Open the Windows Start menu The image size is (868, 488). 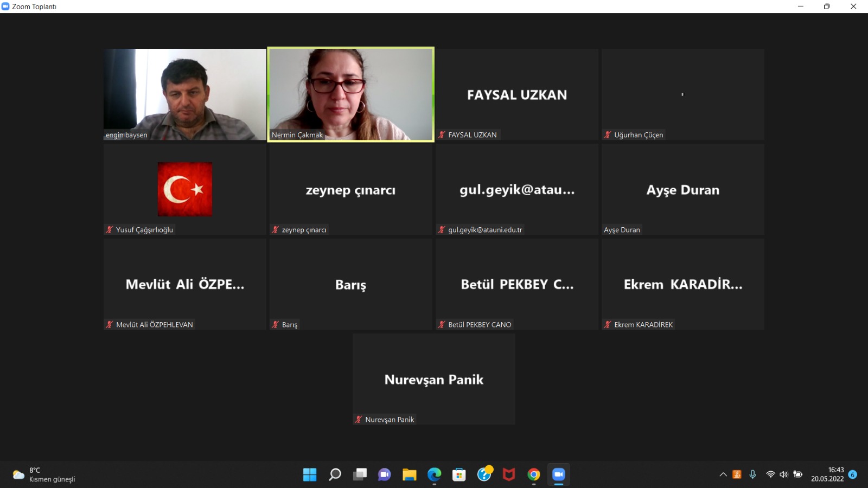pos(310,475)
